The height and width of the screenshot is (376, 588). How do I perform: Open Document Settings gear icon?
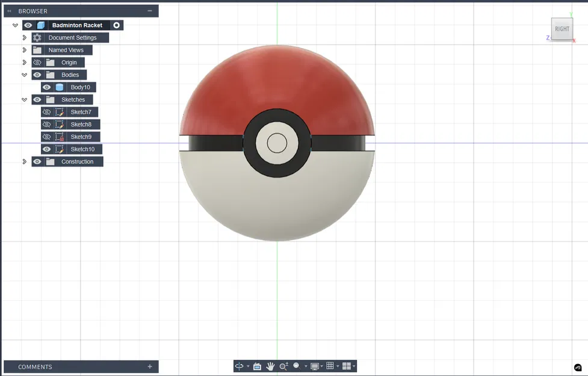pyautogui.click(x=38, y=37)
